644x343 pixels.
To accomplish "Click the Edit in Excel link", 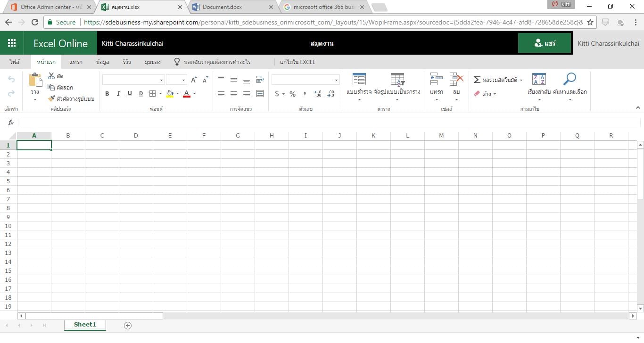I will tap(297, 62).
